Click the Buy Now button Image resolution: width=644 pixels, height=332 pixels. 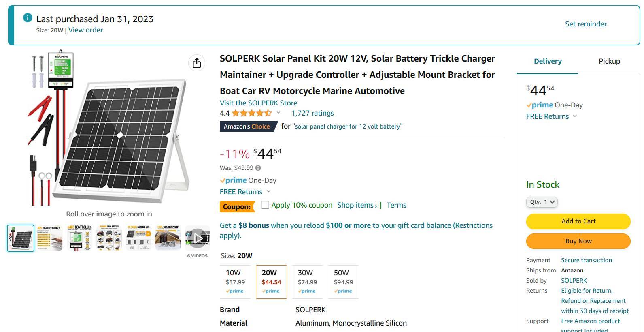tap(578, 241)
